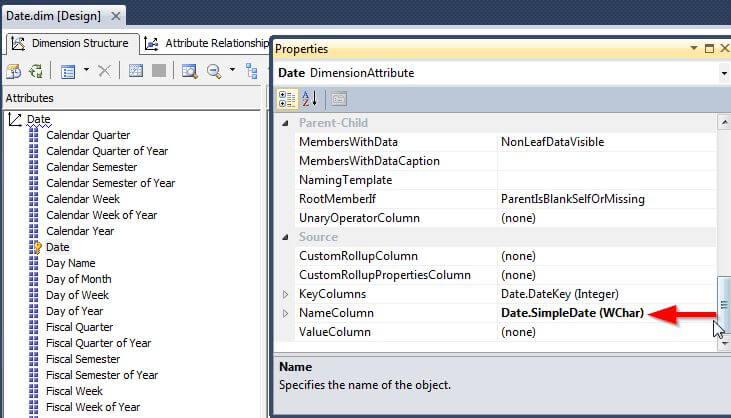Switch Properties to Categorized view
The width and height of the screenshot is (731, 418).
pos(287,99)
